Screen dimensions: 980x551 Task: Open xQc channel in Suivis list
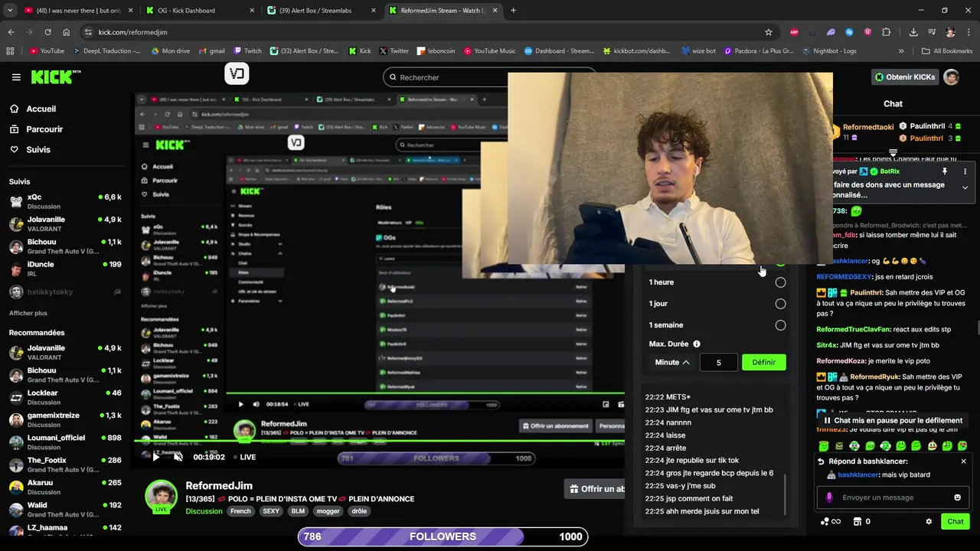pos(65,201)
